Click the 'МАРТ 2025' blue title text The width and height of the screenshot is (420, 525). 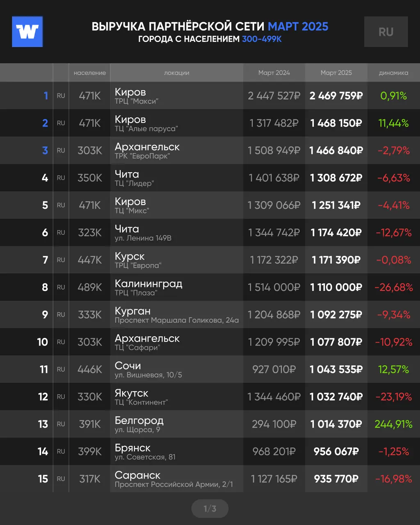click(x=298, y=27)
